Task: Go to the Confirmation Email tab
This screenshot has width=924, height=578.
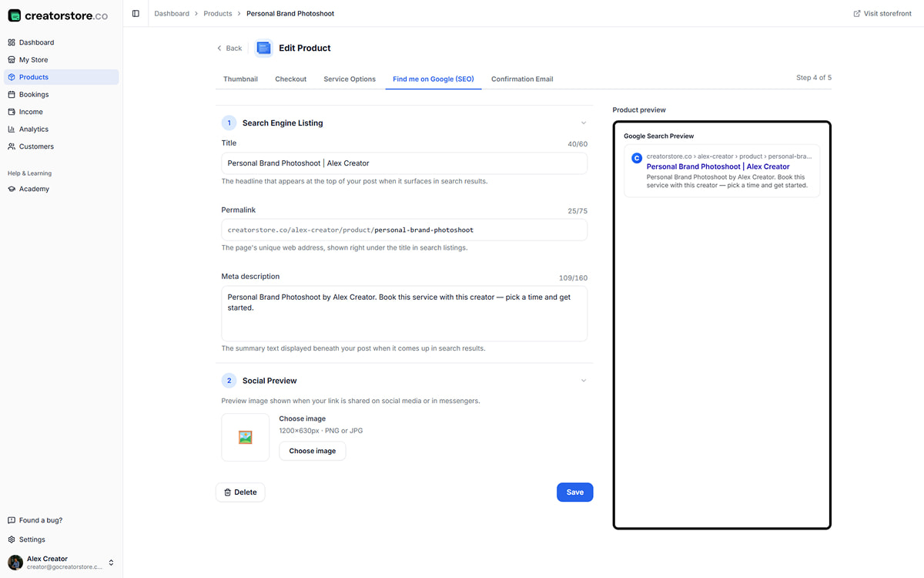Action: click(x=522, y=79)
